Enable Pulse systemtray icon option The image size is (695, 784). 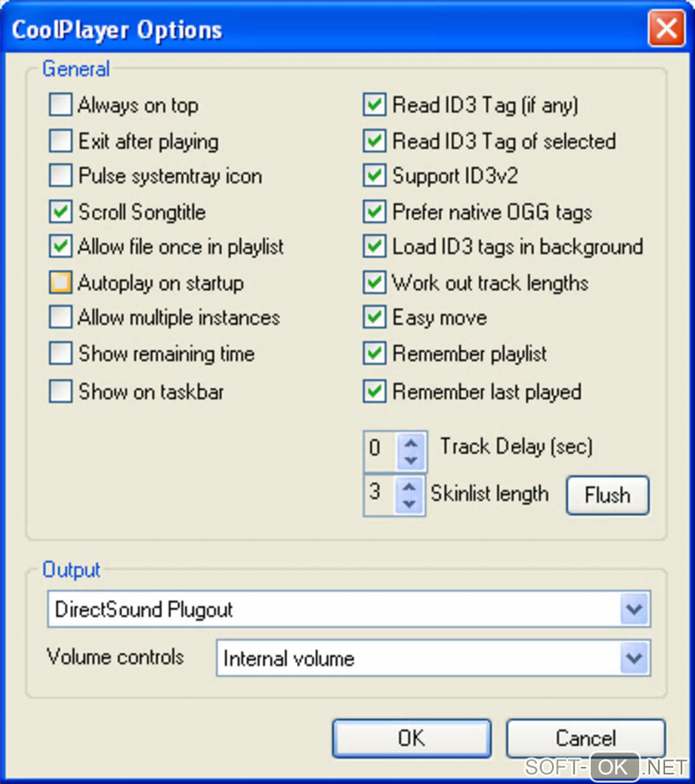tap(61, 176)
